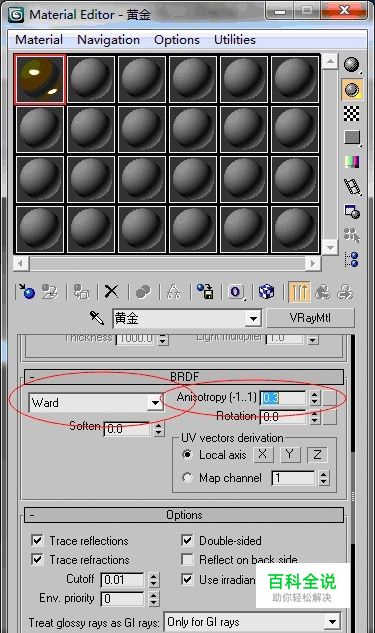Click Go Forward to Sibling icon
This screenshot has width=375, height=633.
[346, 291]
